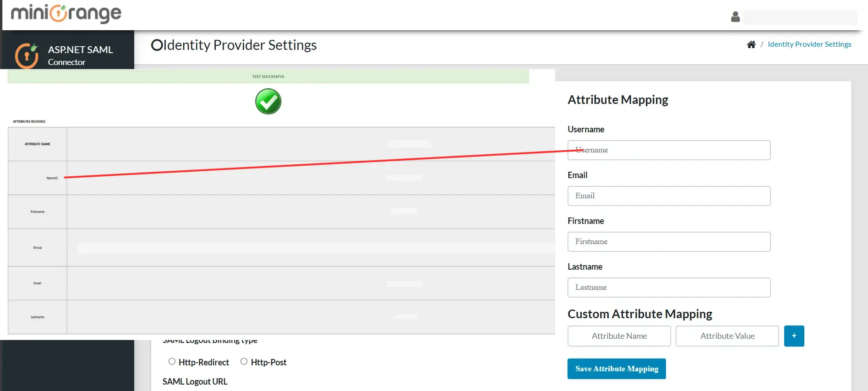
Task: Add custom attribute with plus button
Action: point(794,336)
